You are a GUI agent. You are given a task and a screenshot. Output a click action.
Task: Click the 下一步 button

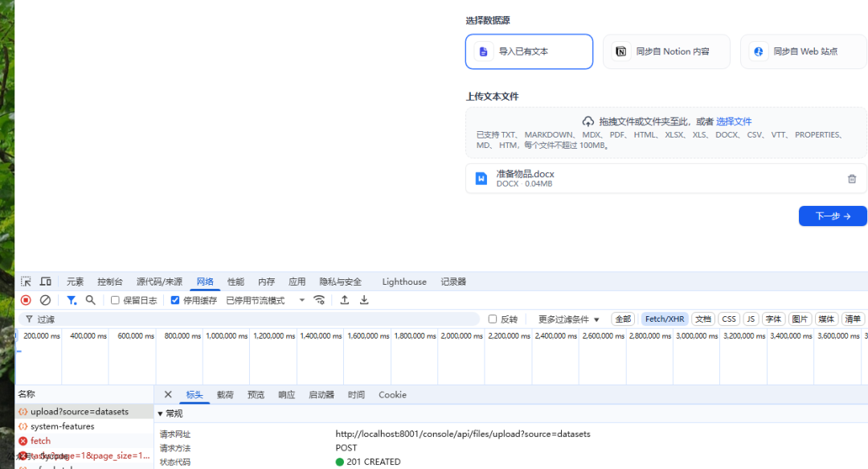(832, 216)
